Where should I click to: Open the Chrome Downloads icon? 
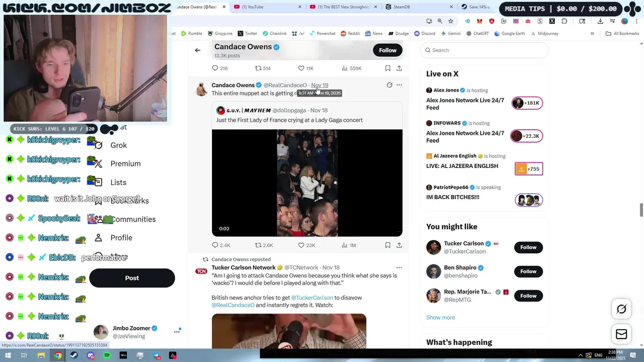pos(600,21)
